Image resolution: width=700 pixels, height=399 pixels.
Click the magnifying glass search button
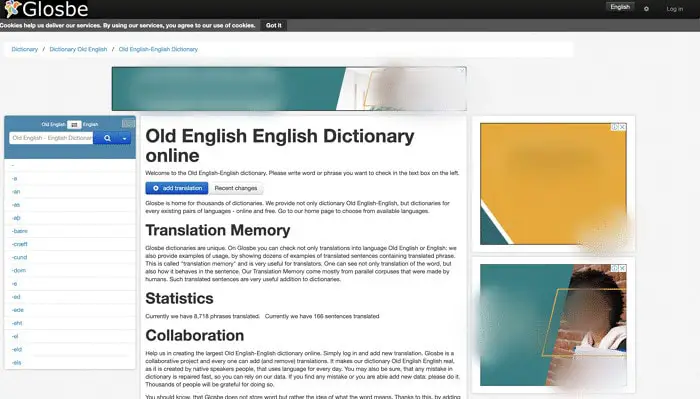click(107, 138)
